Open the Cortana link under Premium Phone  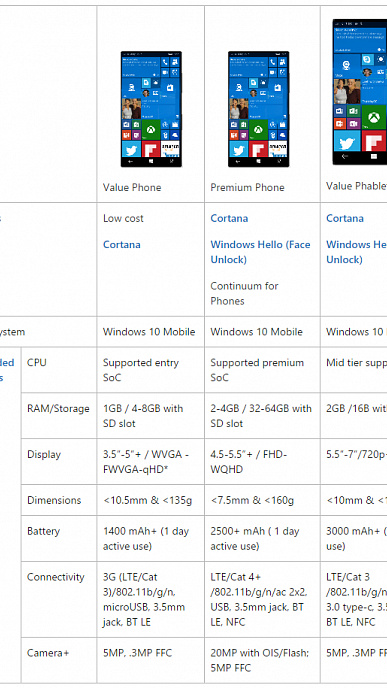tap(229, 218)
